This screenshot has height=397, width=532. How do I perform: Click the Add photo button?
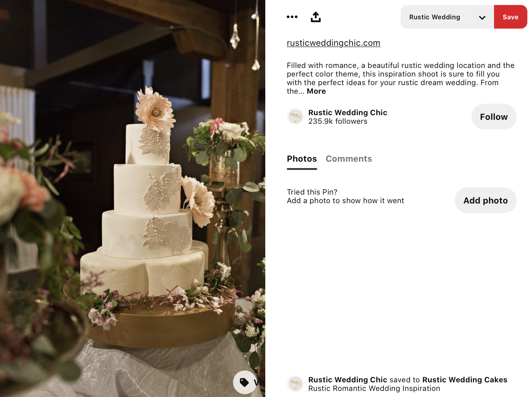(x=485, y=200)
